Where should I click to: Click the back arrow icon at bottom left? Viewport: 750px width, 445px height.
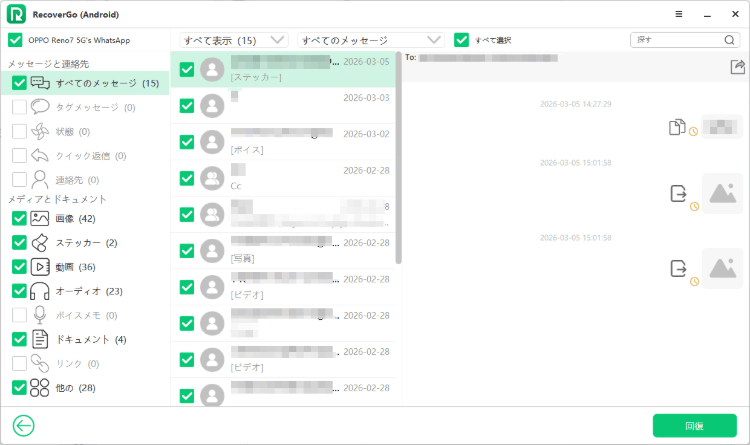(x=23, y=425)
